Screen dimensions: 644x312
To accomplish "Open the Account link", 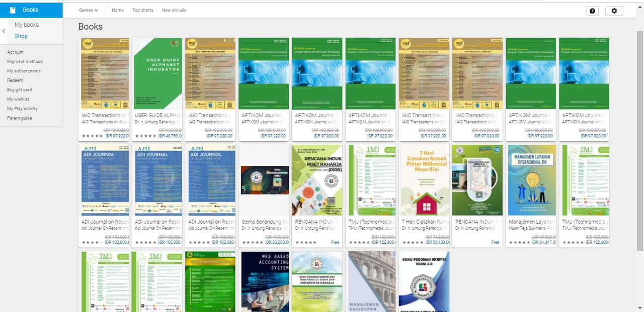I will click(15, 52).
